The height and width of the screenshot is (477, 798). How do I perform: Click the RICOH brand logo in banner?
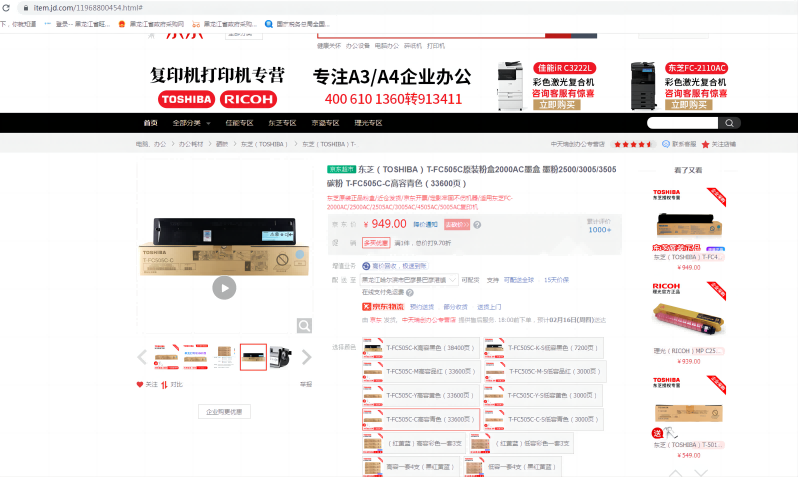(248, 99)
